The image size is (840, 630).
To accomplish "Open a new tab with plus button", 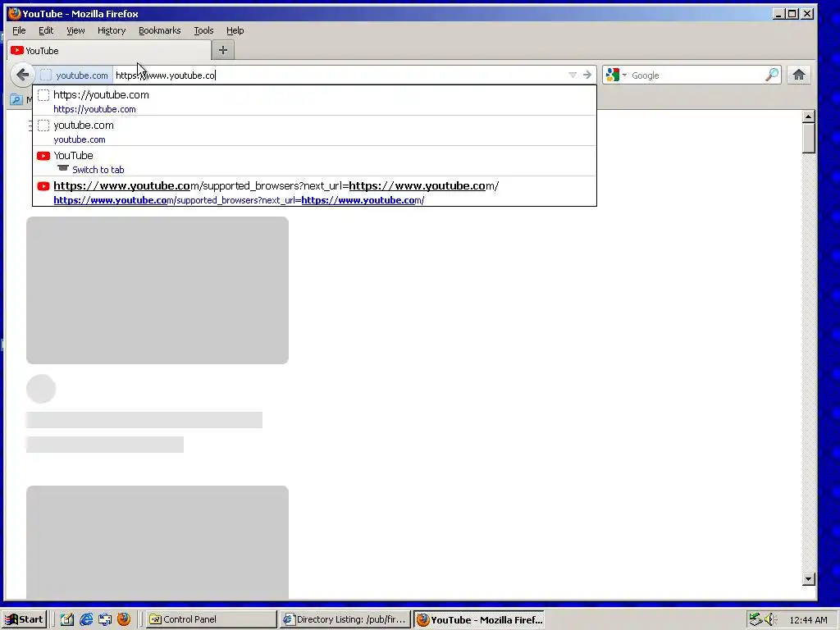I will (x=223, y=50).
